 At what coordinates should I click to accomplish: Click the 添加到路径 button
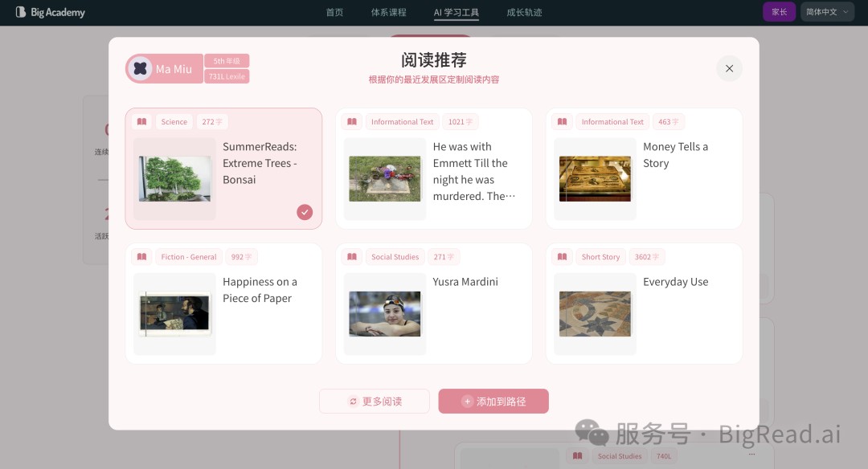[493, 402]
